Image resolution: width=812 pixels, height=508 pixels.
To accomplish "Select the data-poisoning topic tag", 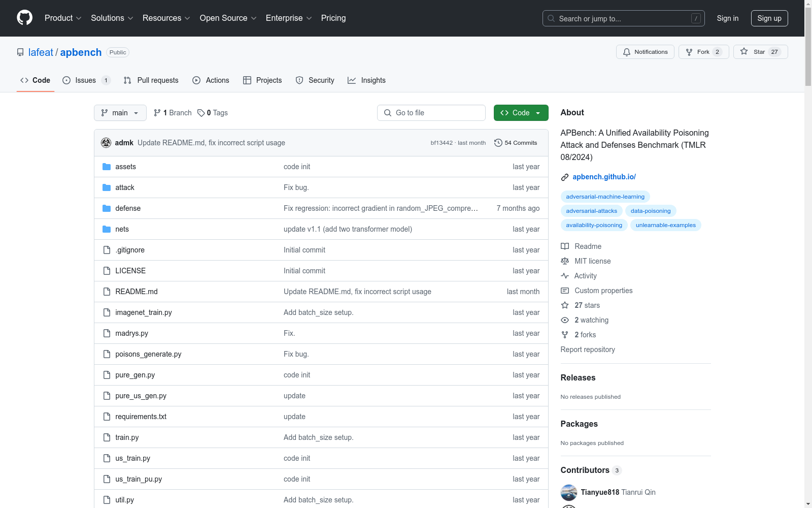I will (x=650, y=211).
